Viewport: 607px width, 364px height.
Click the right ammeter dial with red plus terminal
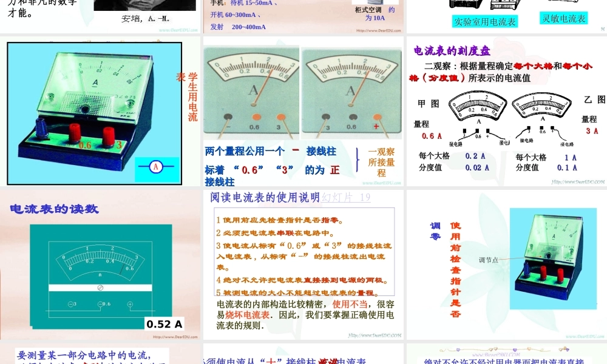[351, 93]
